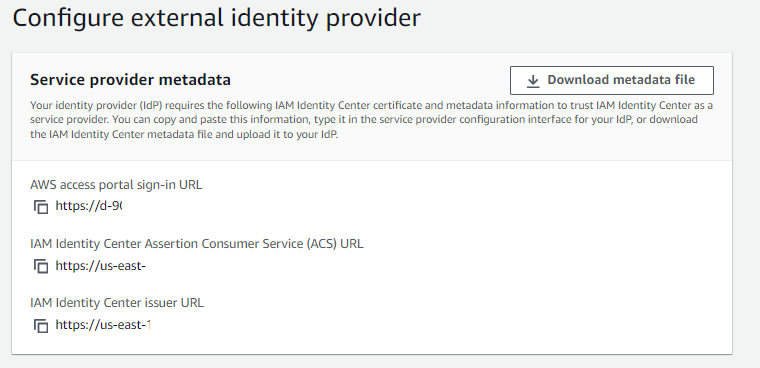Select the https://us-east-1 issuer URL text
This screenshot has height=368, width=760.
(x=103, y=325)
